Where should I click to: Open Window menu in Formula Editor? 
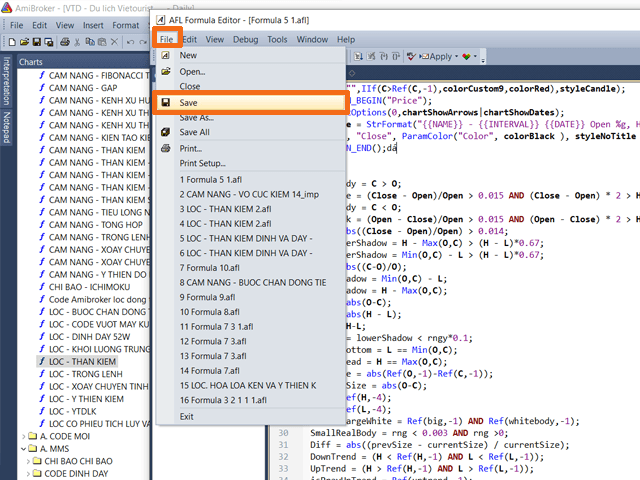(312, 39)
